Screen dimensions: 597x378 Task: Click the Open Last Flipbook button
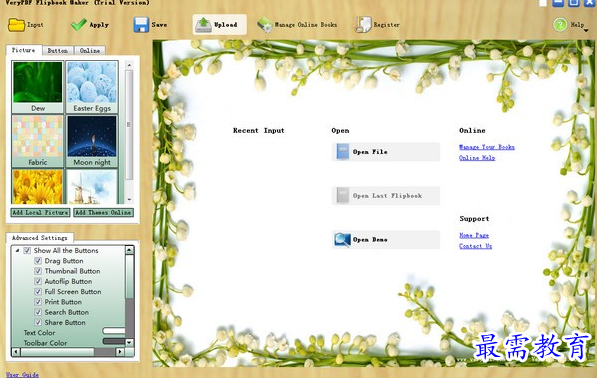tap(386, 196)
